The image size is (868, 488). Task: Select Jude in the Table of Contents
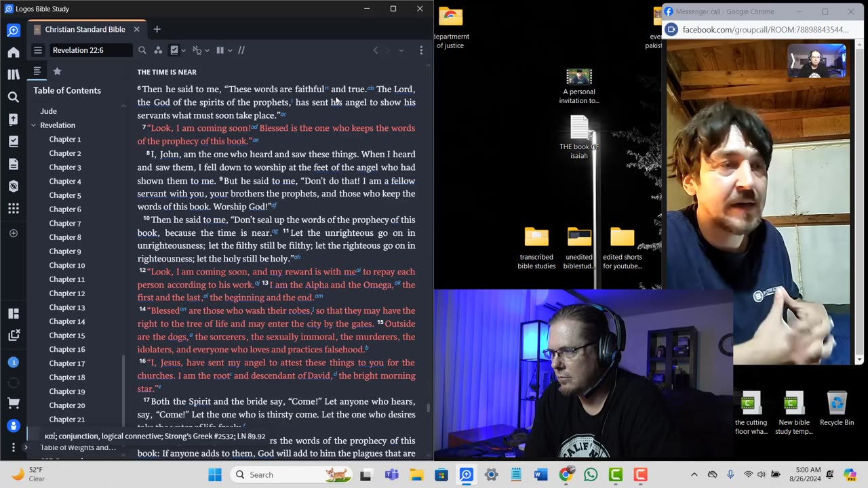[48, 111]
